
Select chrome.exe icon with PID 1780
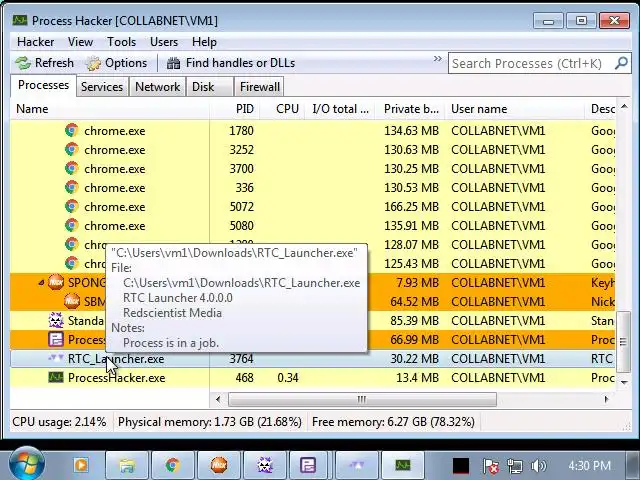point(72,131)
